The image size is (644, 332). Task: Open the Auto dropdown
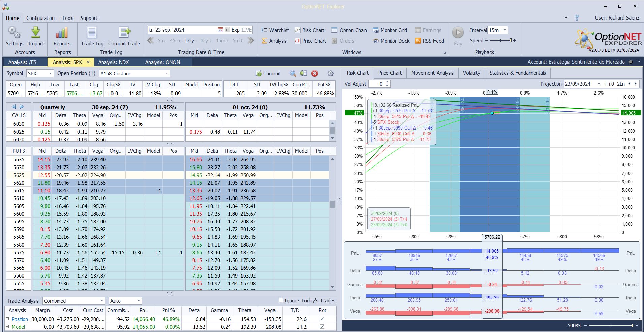(139, 301)
